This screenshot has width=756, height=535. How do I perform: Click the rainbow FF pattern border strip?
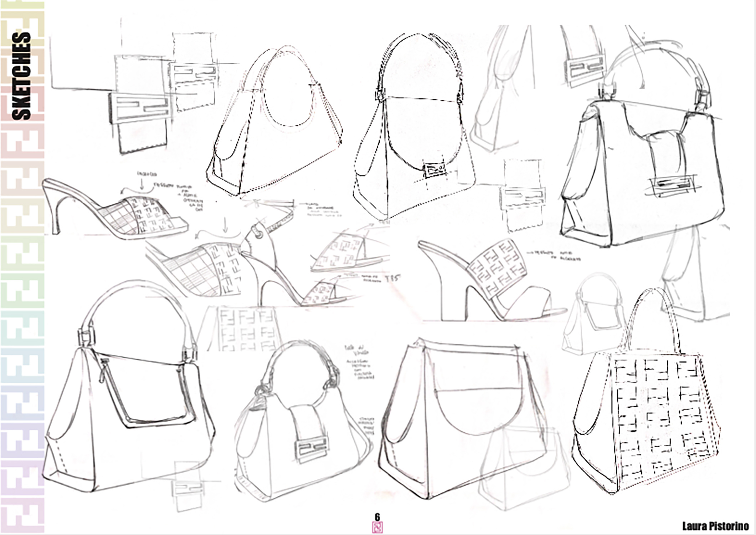click(22, 267)
